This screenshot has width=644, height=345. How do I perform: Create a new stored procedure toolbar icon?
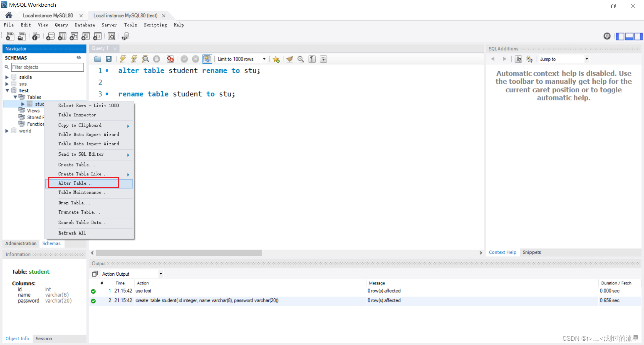pos(86,36)
